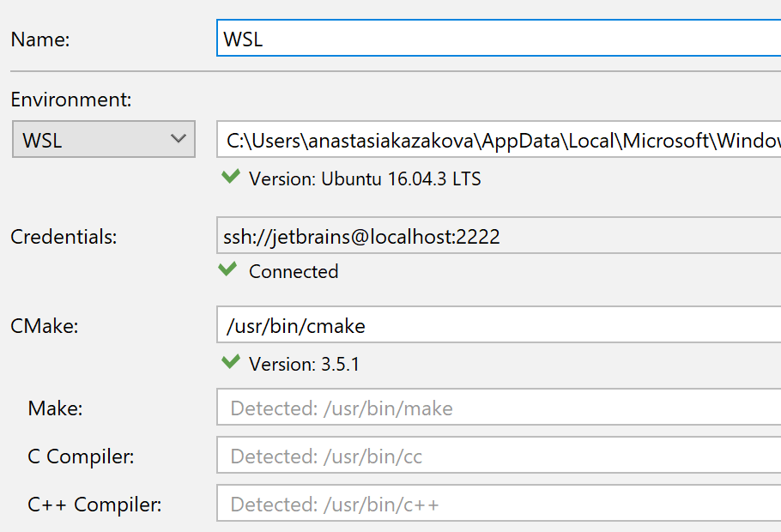Click the green checkmark beside Version 3.5.1
Viewport: 781px width, 532px height.
pyautogui.click(x=231, y=361)
